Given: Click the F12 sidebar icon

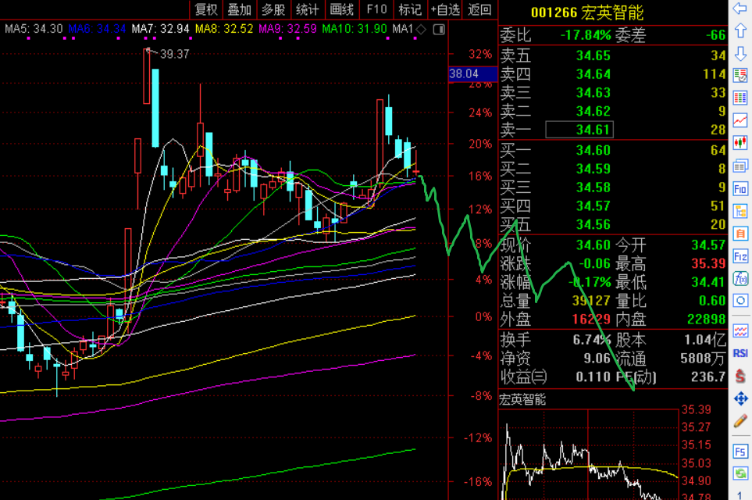Looking at the screenshot, I should click(740, 256).
